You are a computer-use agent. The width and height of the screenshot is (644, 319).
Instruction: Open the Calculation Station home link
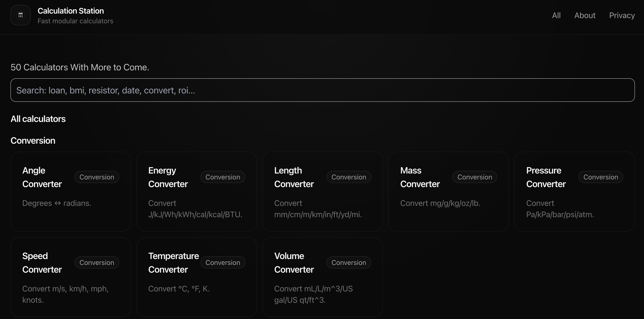(71, 11)
